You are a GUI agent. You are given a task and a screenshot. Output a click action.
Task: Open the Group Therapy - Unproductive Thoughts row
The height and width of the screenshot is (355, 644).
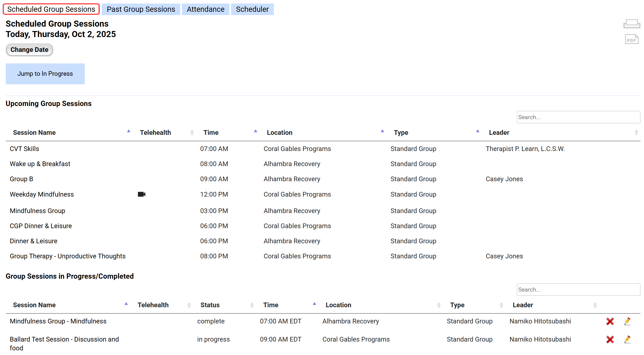pyautogui.click(x=68, y=256)
